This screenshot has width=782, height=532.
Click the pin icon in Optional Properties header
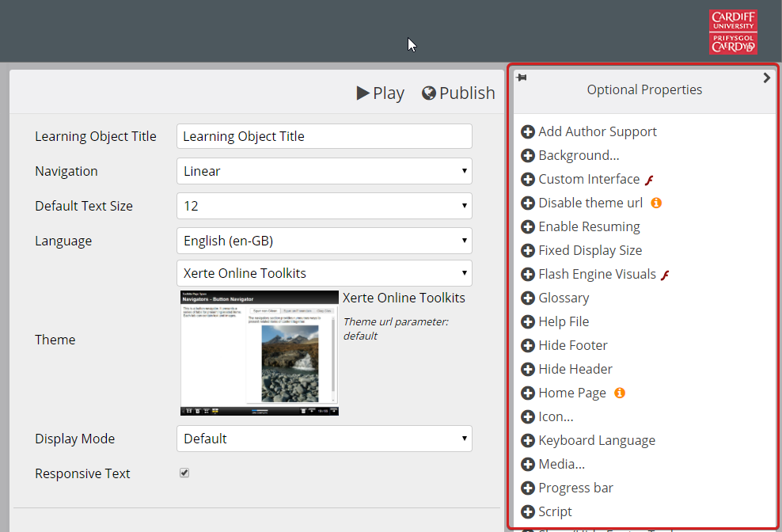tap(522, 78)
